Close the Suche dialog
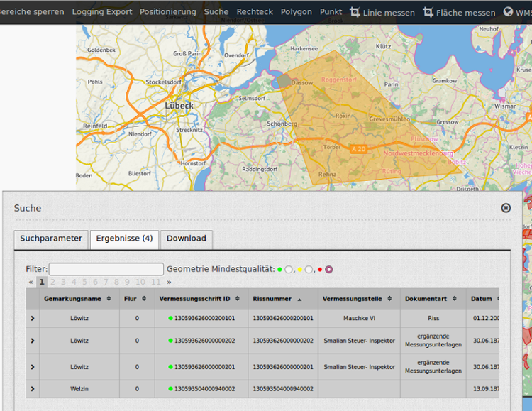 (x=506, y=208)
